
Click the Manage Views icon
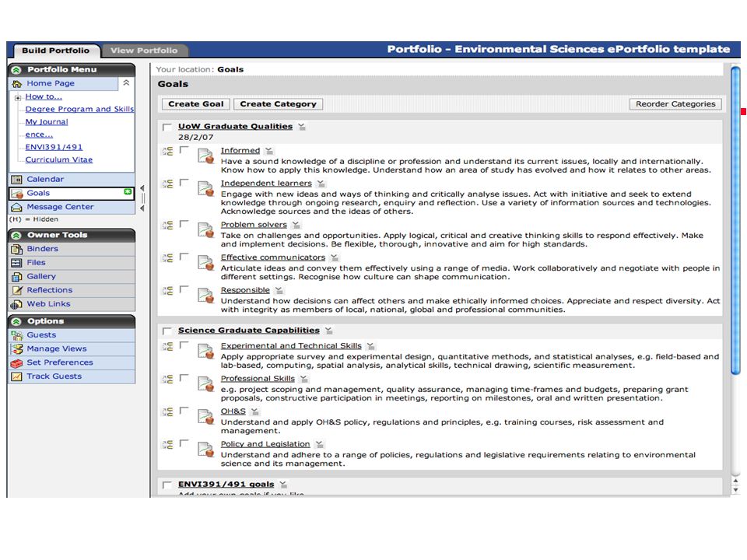tap(16, 349)
